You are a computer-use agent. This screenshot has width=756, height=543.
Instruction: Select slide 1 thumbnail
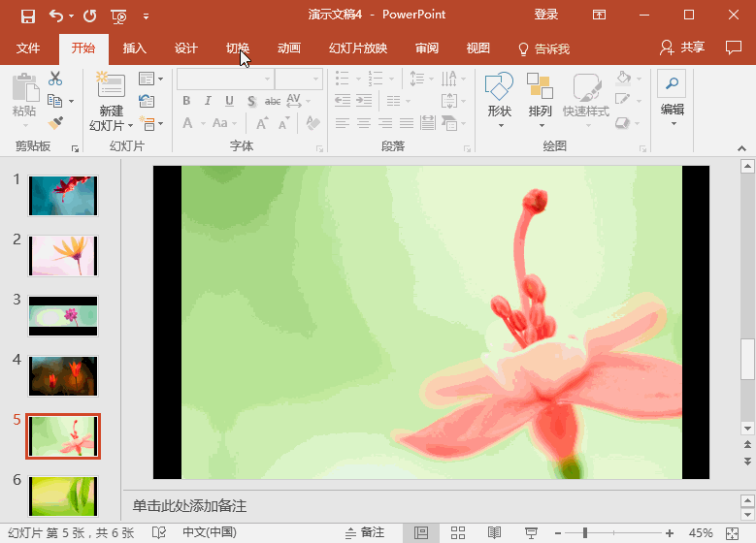63,196
